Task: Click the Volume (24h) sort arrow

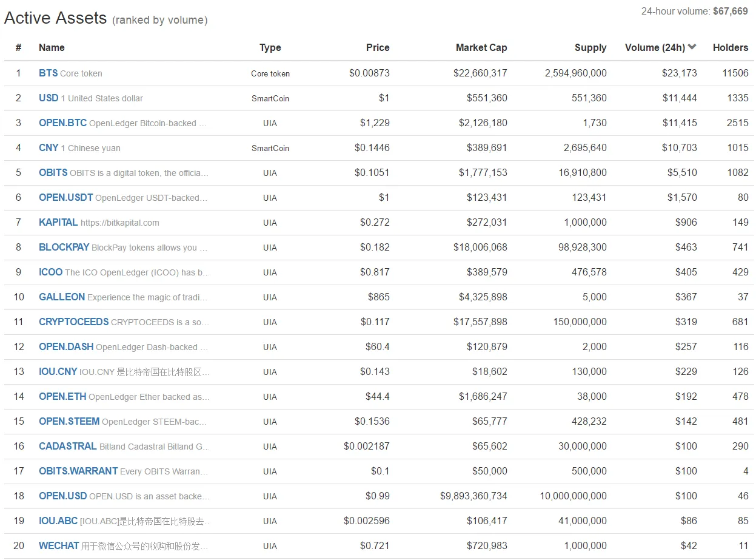Action: click(692, 47)
